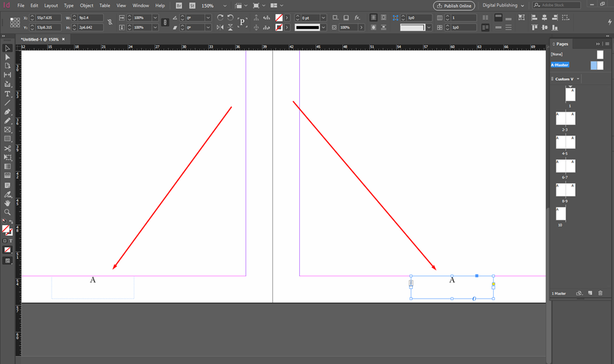Choose the Hand tool
Image resolution: width=614 pixels, height=364 pixels.
8,203
